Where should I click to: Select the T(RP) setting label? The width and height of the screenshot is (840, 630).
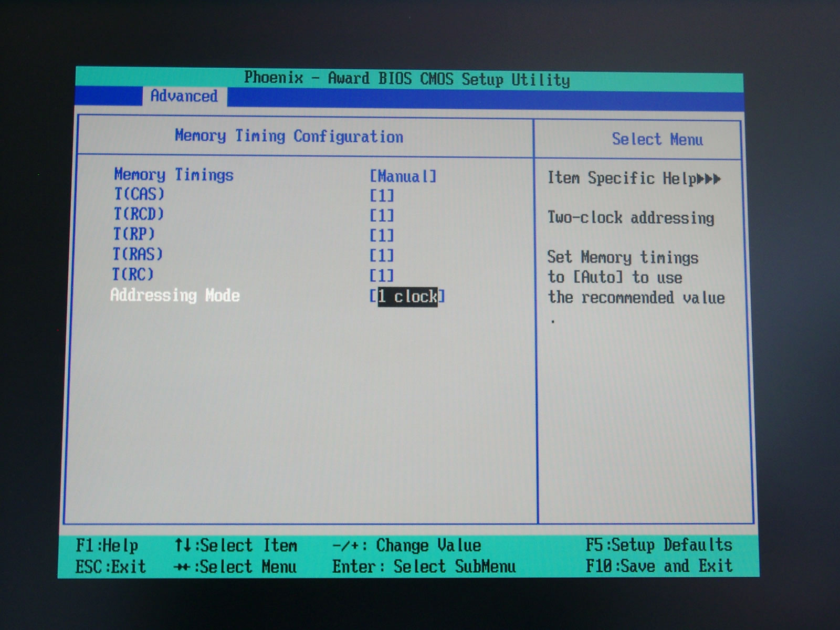pos(134,234)
